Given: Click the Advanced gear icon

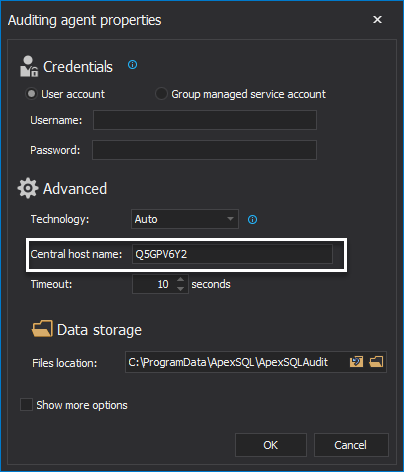Looking at the screenshot, I should click(x=28, y=188).
